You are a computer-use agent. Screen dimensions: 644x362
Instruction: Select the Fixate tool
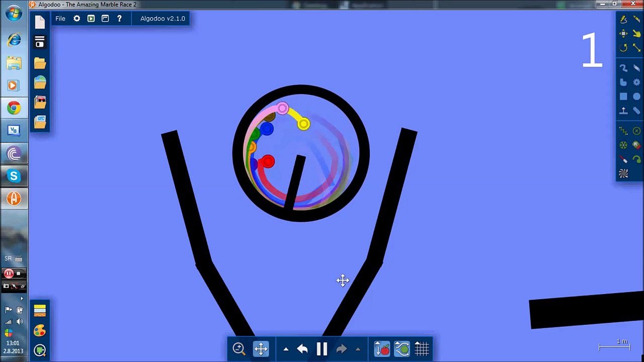[x=636, y=131]
